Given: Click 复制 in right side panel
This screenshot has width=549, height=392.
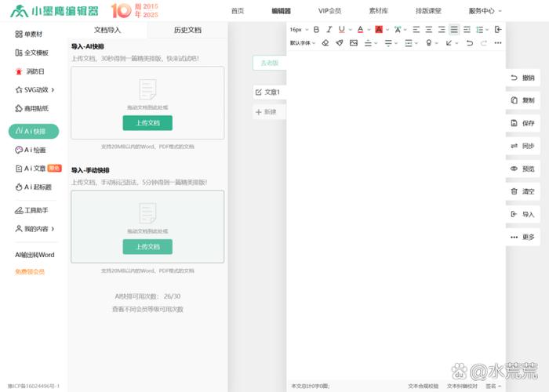Looking at the screenshot, I should click(523, 100).
